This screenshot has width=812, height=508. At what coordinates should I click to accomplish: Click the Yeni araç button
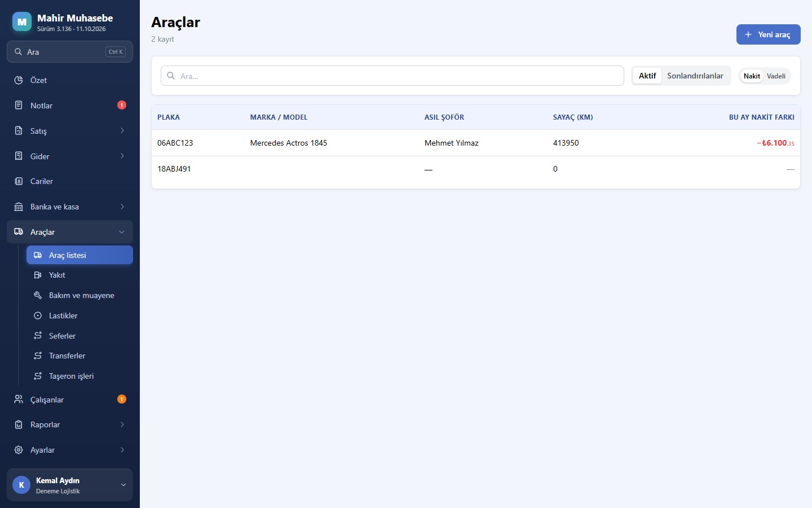tap(768, 34)
